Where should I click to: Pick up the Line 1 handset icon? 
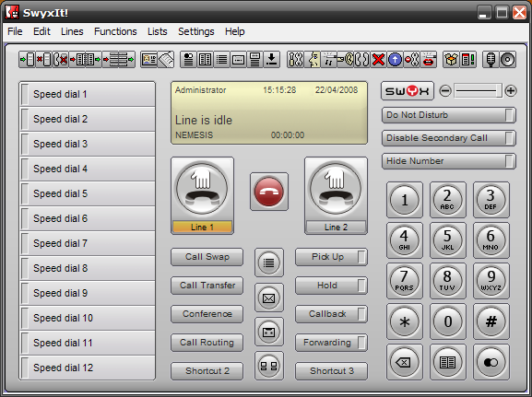tap(202, 189)
